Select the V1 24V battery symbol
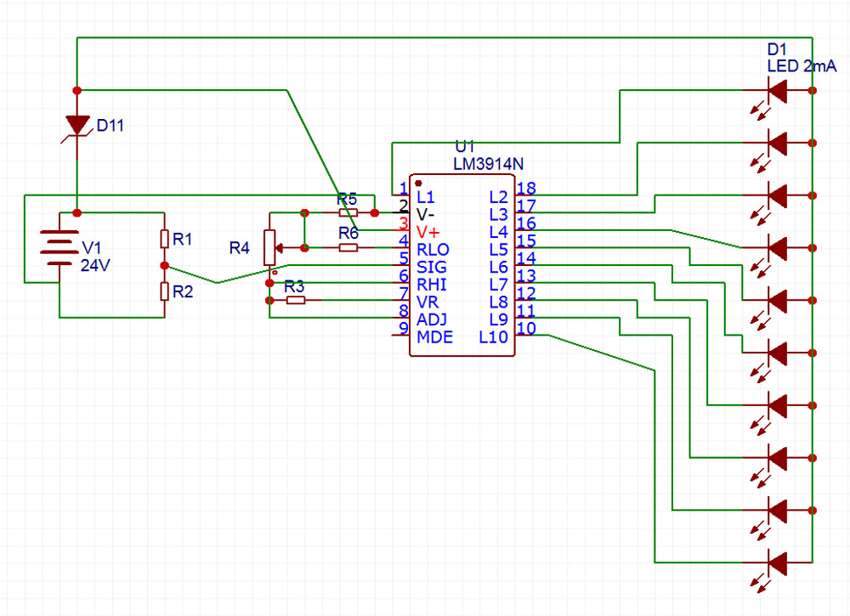This screenshot has width=850, height=616. (59, 247)
